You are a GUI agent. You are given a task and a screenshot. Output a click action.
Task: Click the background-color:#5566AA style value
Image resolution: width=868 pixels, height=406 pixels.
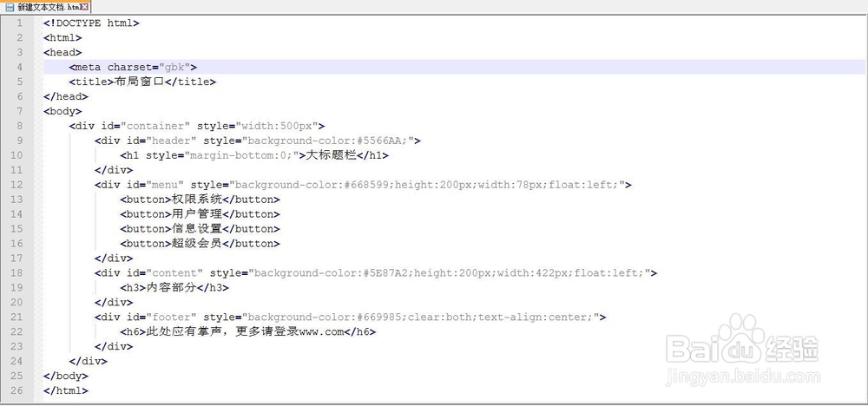point(329,141)
